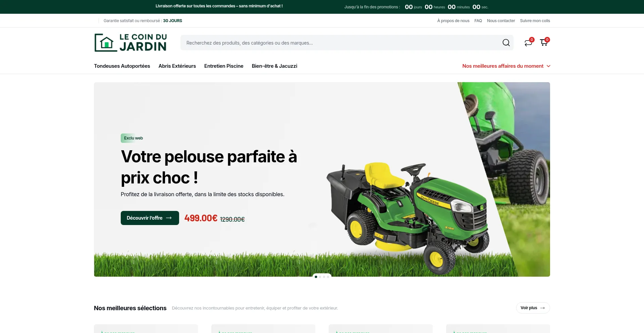Expand Nos meilleures affaires du moment dropdown

506,66
